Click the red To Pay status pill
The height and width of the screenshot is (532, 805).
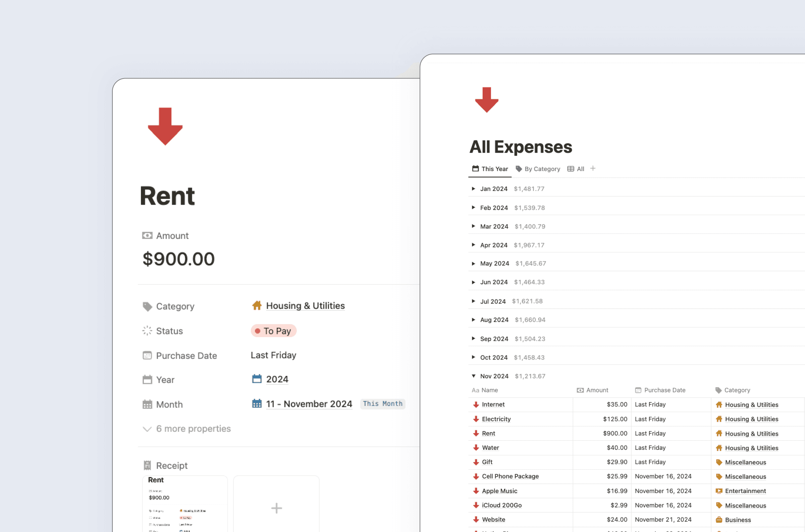[x=273, y=331]
